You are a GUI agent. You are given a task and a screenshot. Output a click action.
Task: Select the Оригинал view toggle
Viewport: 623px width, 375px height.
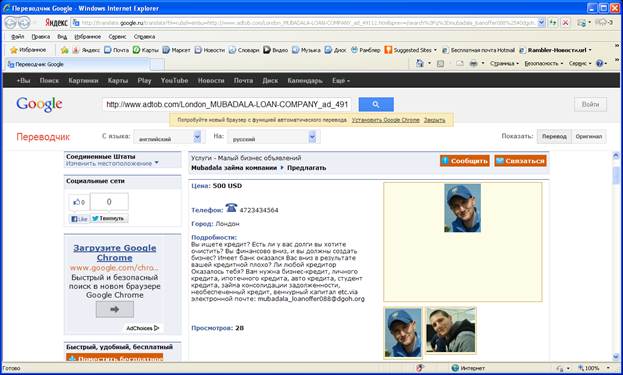(589, 136)
